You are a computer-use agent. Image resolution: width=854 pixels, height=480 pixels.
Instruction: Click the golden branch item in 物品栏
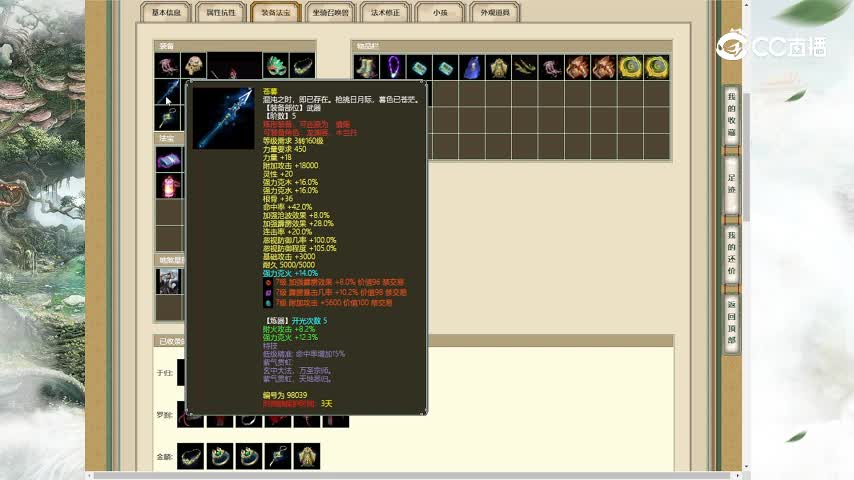tap(524, 67)
